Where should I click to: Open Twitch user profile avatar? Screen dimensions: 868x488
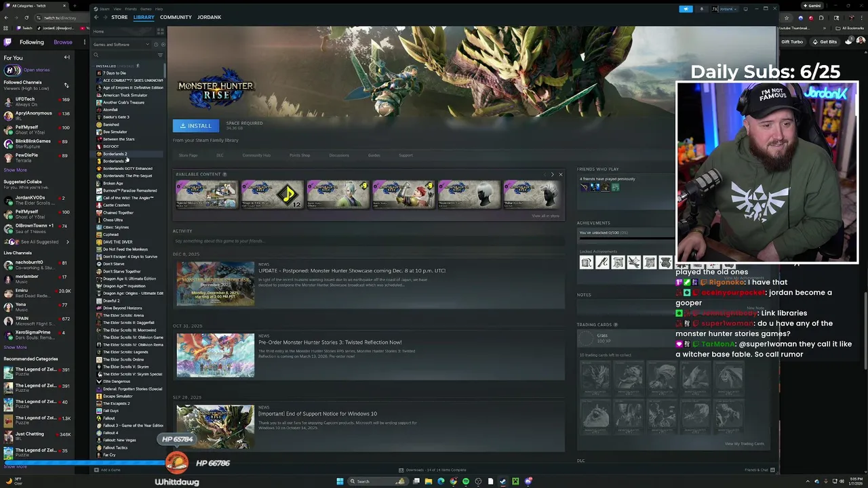(x=861, y=41)
